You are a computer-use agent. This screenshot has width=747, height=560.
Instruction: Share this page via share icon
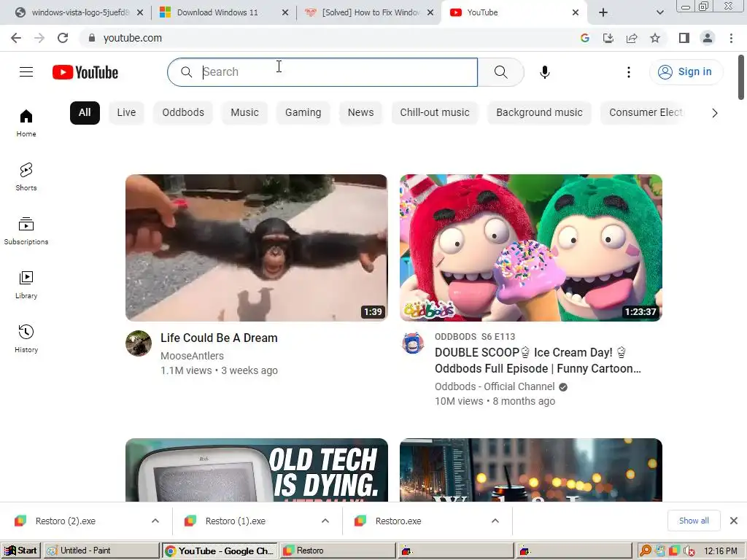632,38
